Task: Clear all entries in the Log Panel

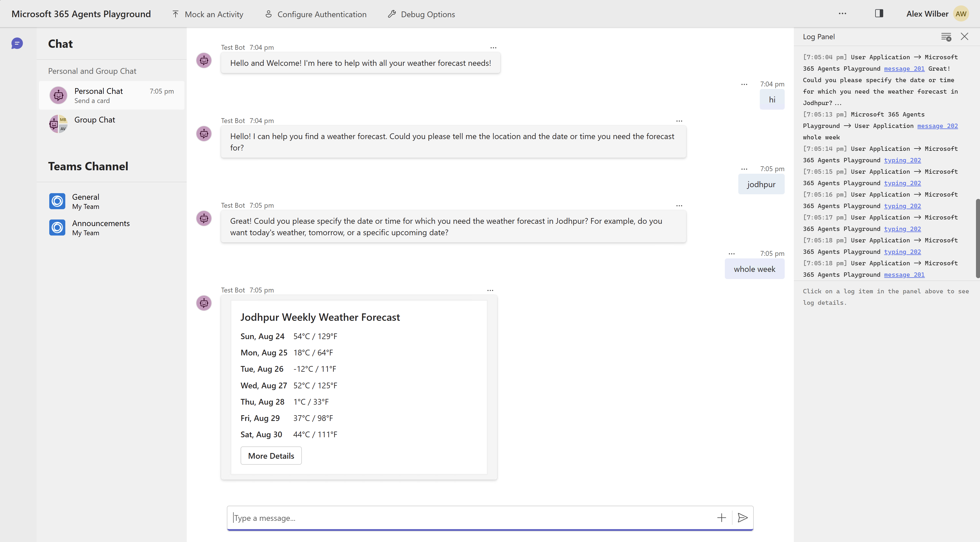Action: [946, 37]
